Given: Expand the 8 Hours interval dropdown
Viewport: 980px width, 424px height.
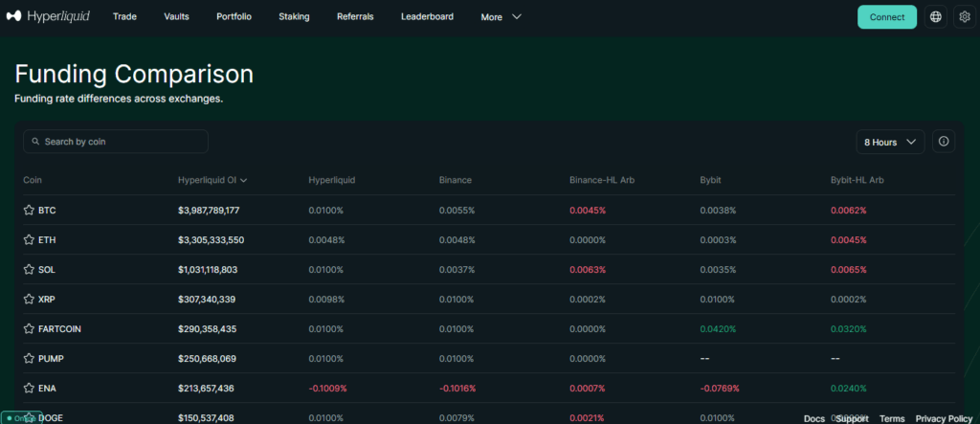Looking at the screenshot, I should click(890, 142).
